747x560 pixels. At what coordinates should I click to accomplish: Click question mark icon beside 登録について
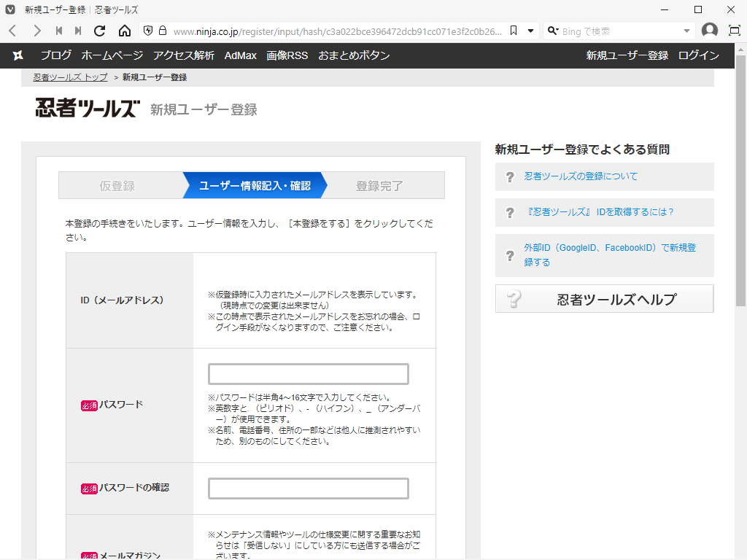click(x=510, y=177)
